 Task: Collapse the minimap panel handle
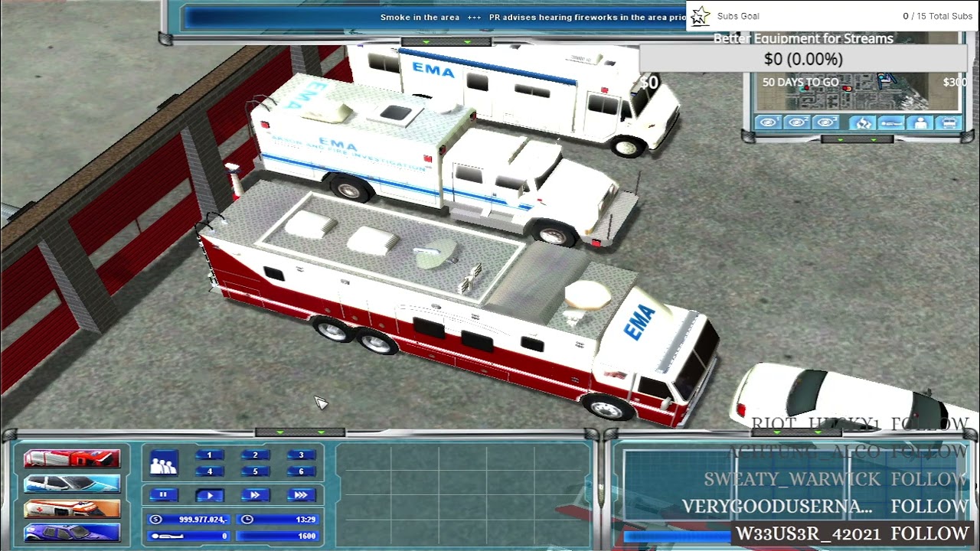857,139
